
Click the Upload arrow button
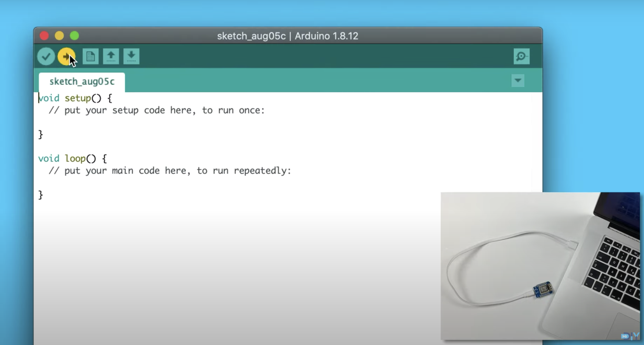tap(66, 56)
